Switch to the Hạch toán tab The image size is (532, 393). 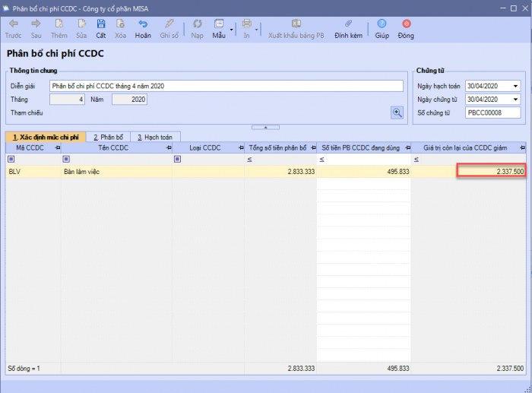click(x=155, y=137)
